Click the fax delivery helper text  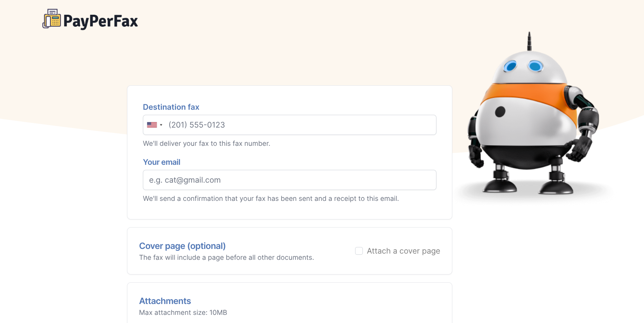tap(206, 143)
